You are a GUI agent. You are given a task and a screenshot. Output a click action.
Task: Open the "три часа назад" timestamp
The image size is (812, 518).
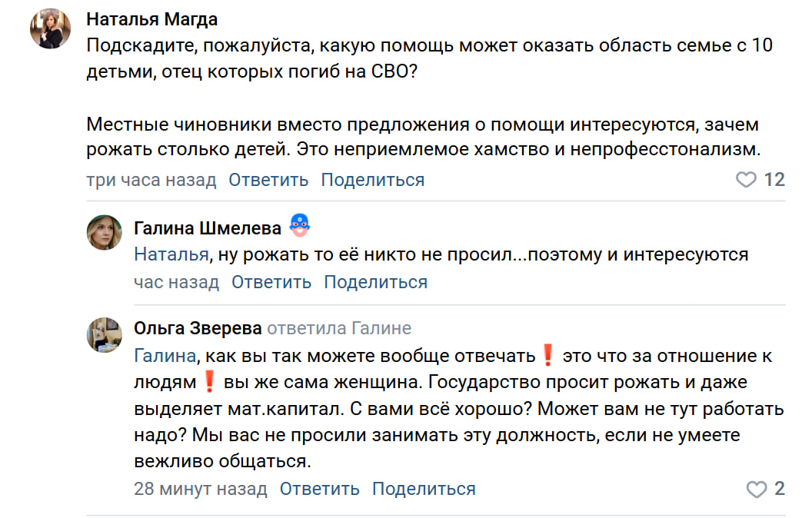click(x=151, y=180)
